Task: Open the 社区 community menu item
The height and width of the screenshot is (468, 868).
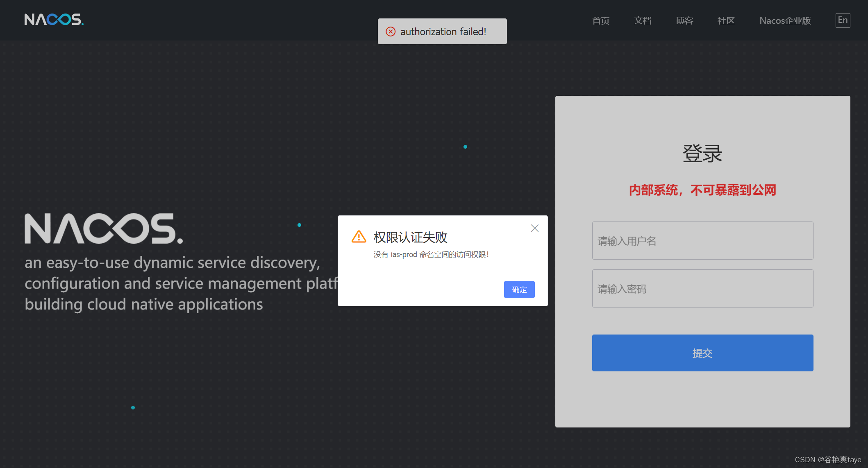Action: point(726,21)
